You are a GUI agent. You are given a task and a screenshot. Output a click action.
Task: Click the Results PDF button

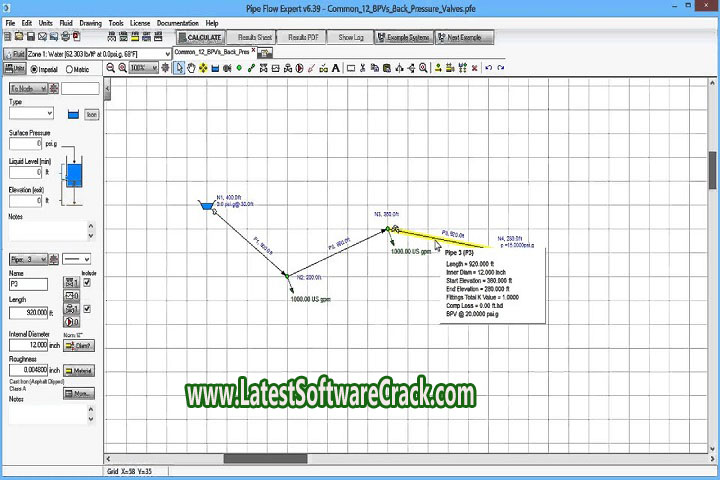pyautogui.click(x=301, y=37)
